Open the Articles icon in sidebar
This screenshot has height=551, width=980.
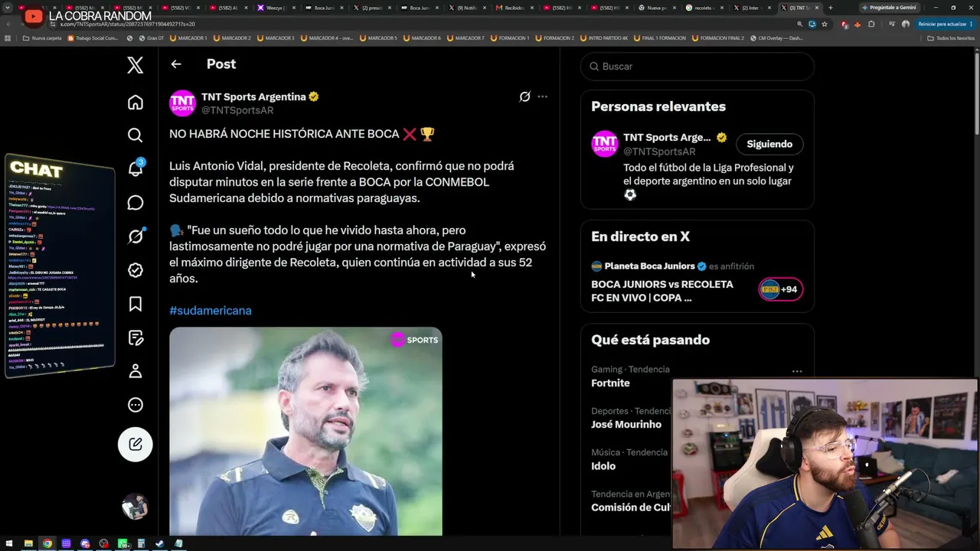click(x=136, y=337)
